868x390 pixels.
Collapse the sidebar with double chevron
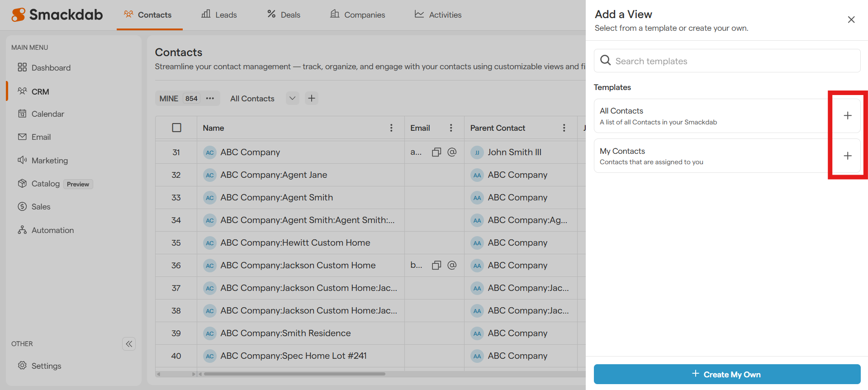pyautogui.click(x=129, y=344)
